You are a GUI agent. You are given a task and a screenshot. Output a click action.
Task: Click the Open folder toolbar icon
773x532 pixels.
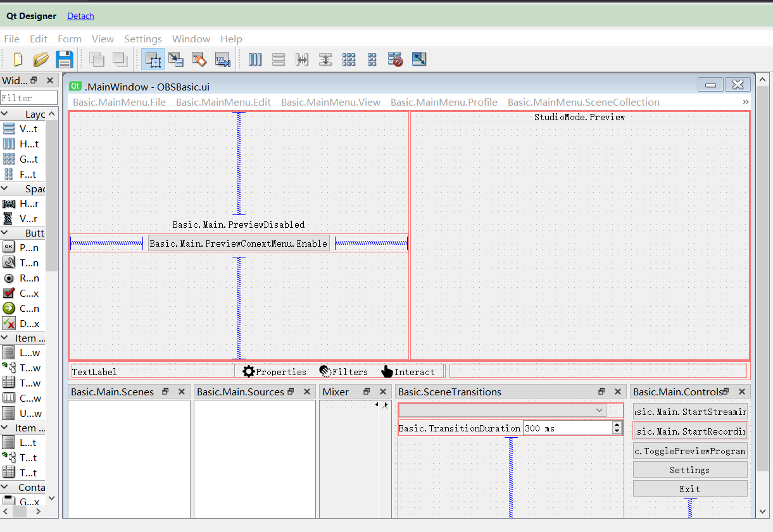click(x=41, y=59)
